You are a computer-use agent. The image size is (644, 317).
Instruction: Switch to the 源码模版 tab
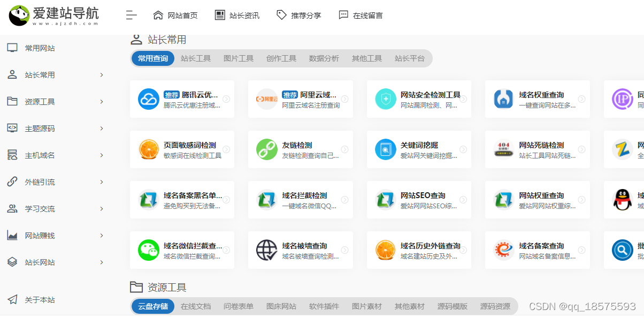pos(453,306)
